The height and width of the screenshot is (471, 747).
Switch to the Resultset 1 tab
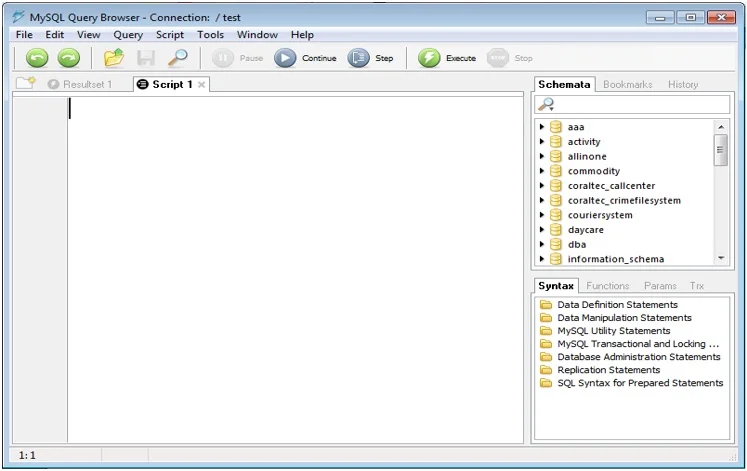coord(80,84)
